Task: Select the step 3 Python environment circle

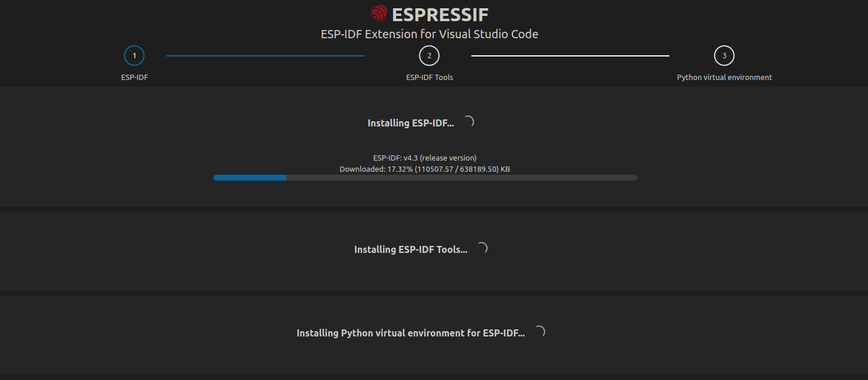Action: [724, 55]
